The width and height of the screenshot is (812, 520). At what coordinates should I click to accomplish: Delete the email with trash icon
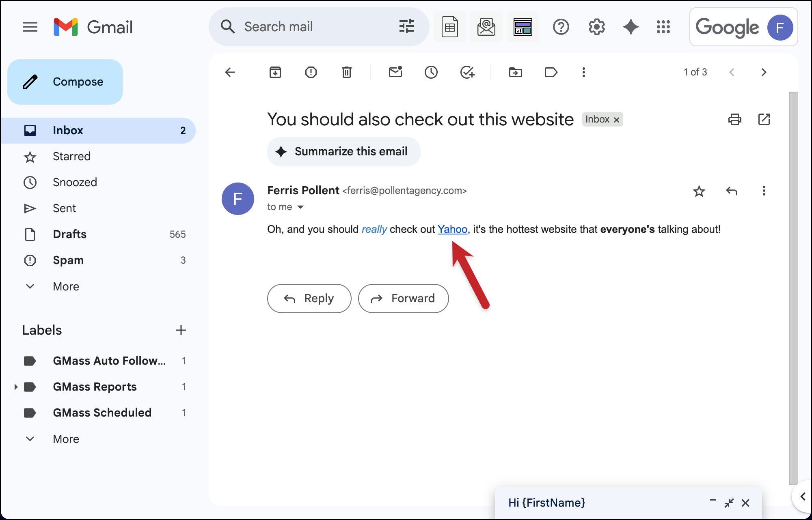click(346, 72)
